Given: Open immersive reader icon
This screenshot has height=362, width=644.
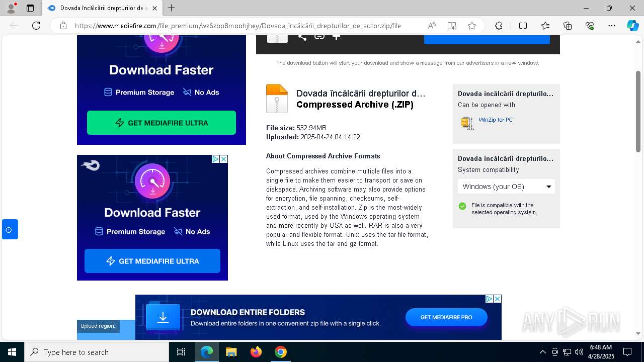Looking at the screenshot, I should 452,26.
